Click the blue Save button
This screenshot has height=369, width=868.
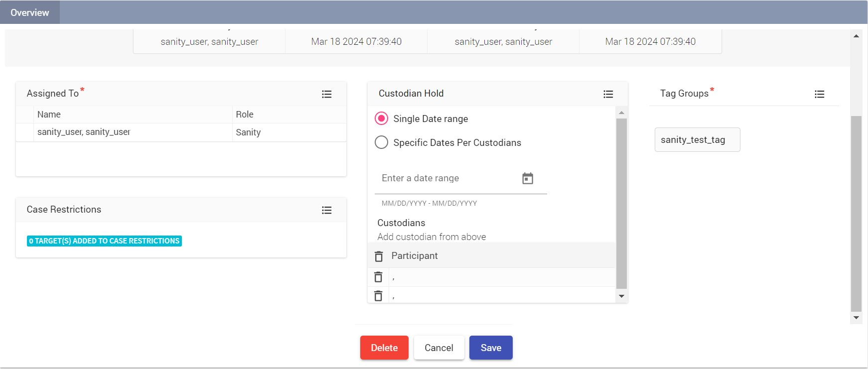[491, 348]
